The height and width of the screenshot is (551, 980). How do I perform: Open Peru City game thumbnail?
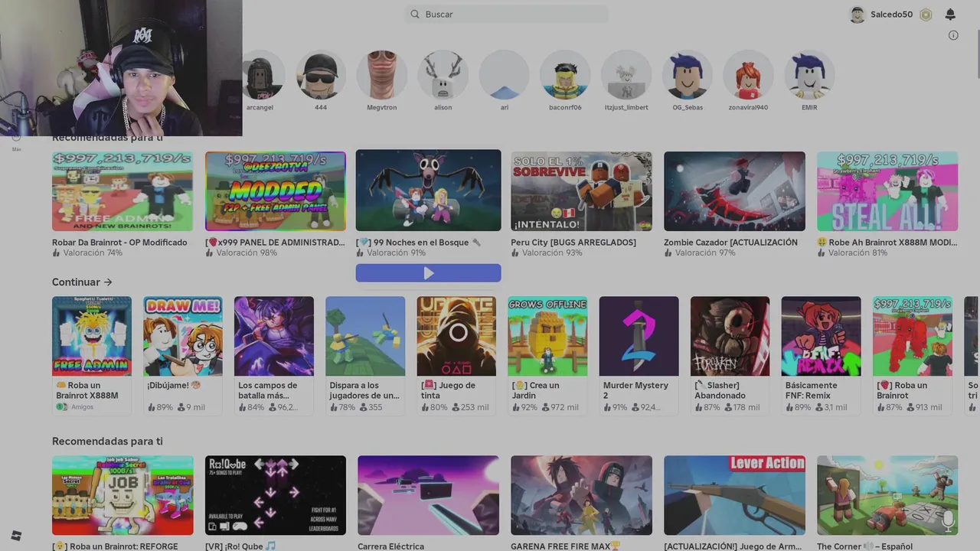click(x=582, y=191)
